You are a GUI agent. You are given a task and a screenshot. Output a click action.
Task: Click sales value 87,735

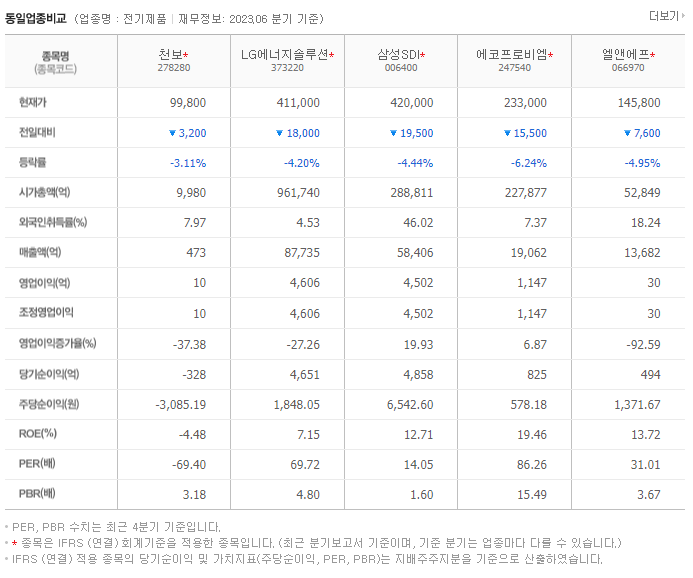302,253
